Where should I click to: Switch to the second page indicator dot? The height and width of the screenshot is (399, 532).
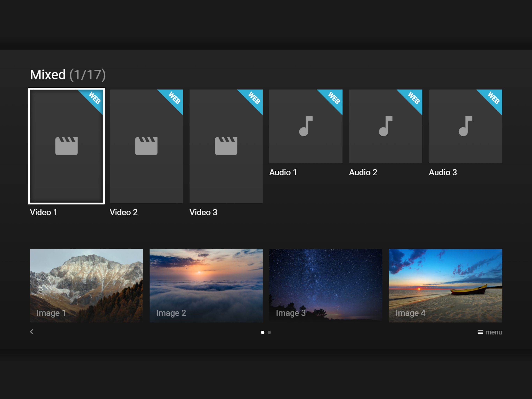pos(269,332)
